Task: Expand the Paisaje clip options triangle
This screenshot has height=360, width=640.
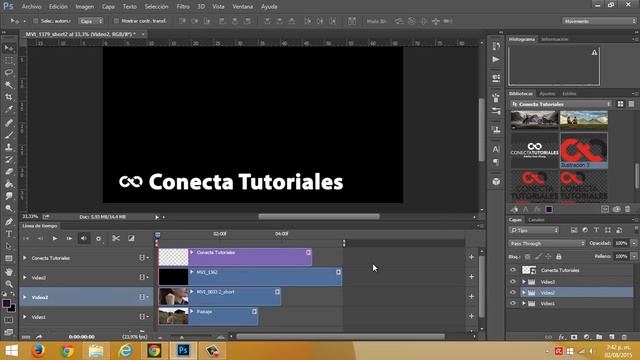Action: [x=192, y=311]
